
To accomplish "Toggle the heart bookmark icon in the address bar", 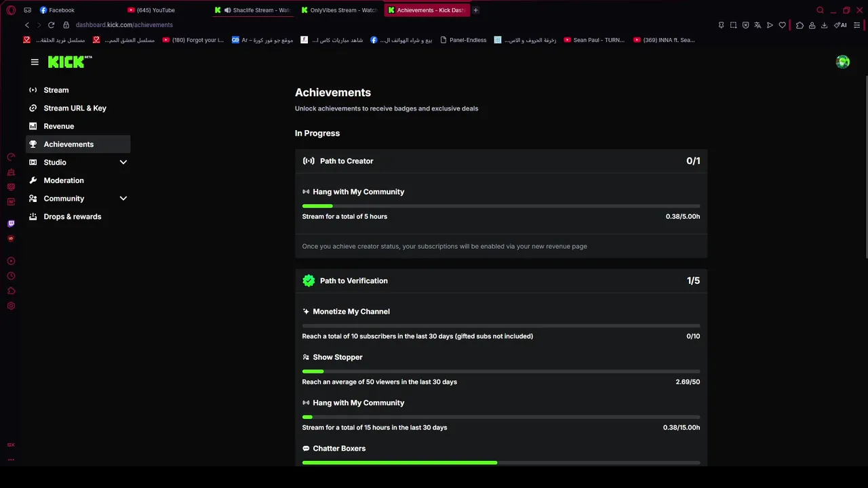I will (x=782, y=25).
